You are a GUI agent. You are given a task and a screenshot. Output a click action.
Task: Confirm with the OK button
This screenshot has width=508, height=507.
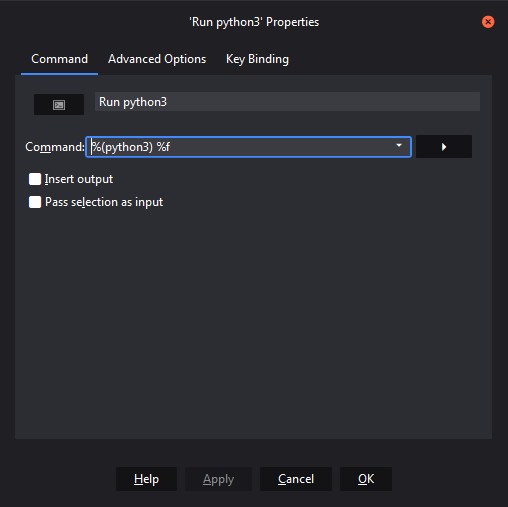tap(366, 479)
